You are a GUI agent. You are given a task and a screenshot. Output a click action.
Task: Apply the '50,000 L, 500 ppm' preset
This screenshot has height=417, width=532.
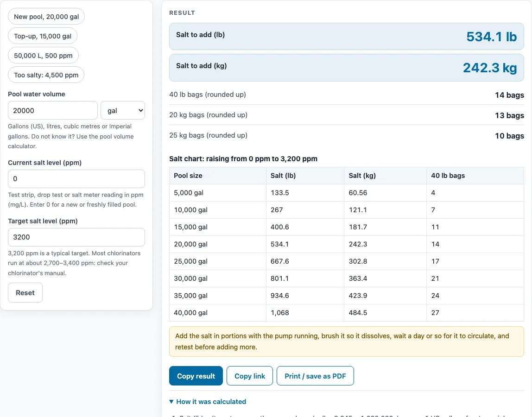coord(43,56)
